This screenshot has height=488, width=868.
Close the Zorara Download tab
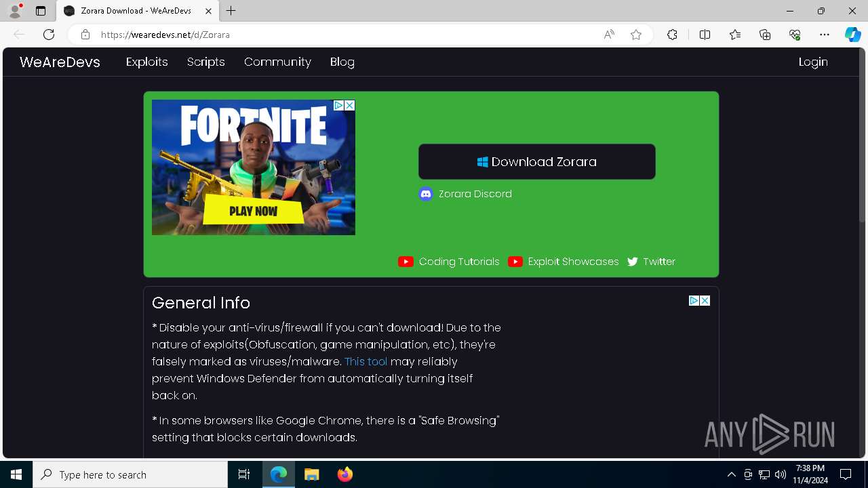point(208,11)
